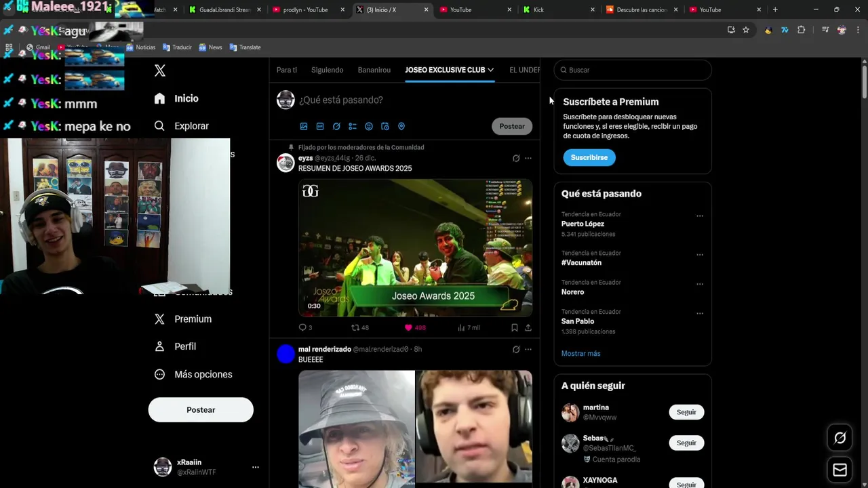The image size is (868, 488).
Task: Open account menu next to xRaaiin
Action: (256, 467)
